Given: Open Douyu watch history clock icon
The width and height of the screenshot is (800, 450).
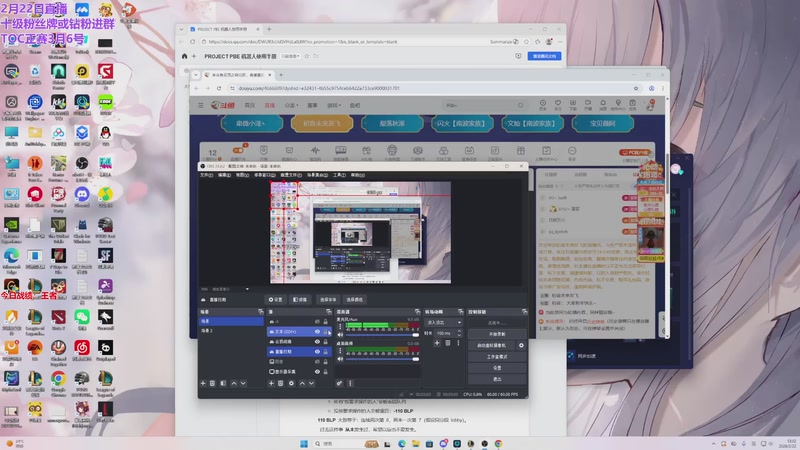Looking at the screenshot, I should coord(543,103).
